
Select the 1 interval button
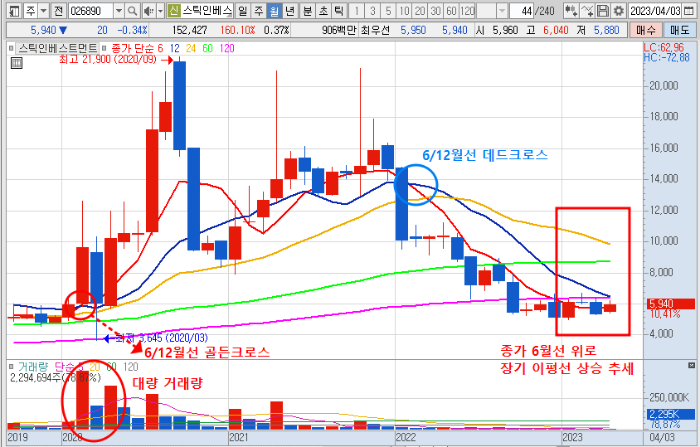pyautogui.click(x=357, y=11)
